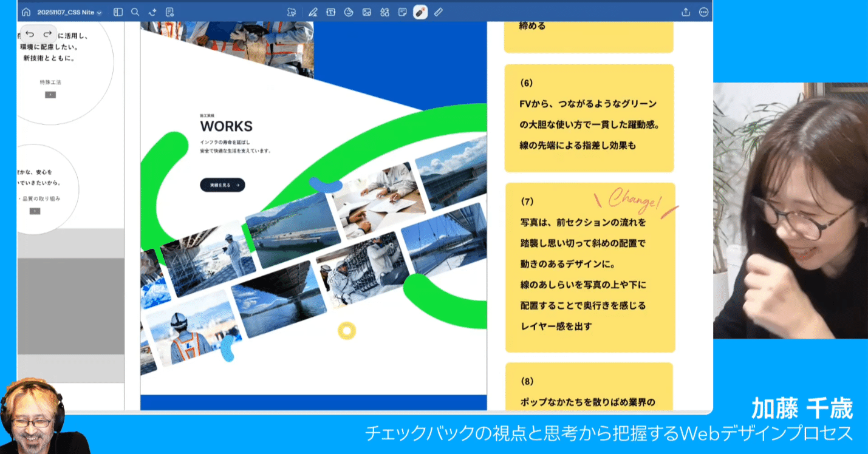Select the Pen tool in the toolbar
This screenshot has height=454, width=868.
[x=312, y=12]
